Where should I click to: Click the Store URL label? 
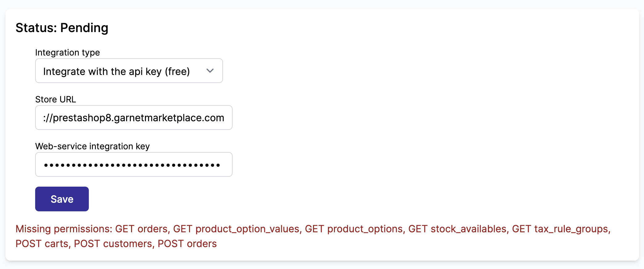coord(56,99)
